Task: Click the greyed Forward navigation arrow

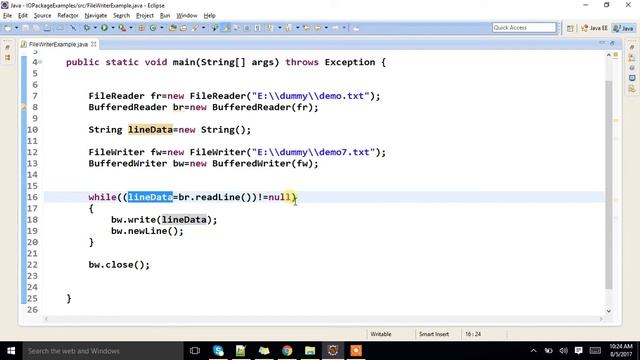Action: (336, 28)
